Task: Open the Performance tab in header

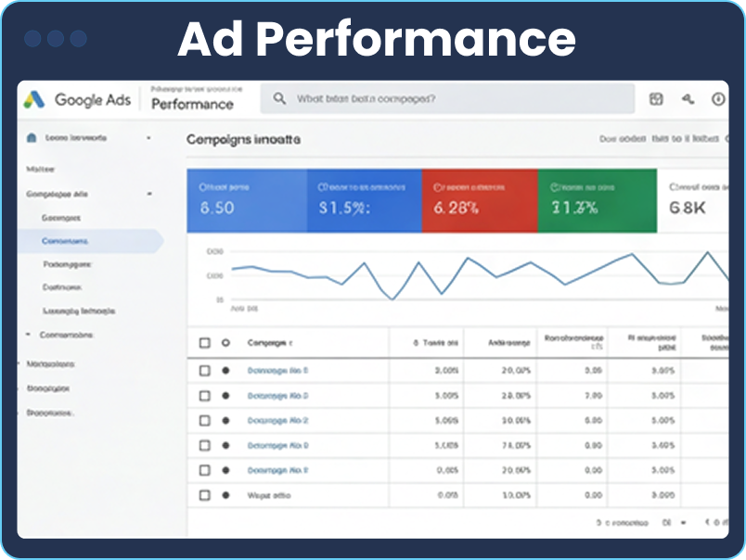Action: 192,104
